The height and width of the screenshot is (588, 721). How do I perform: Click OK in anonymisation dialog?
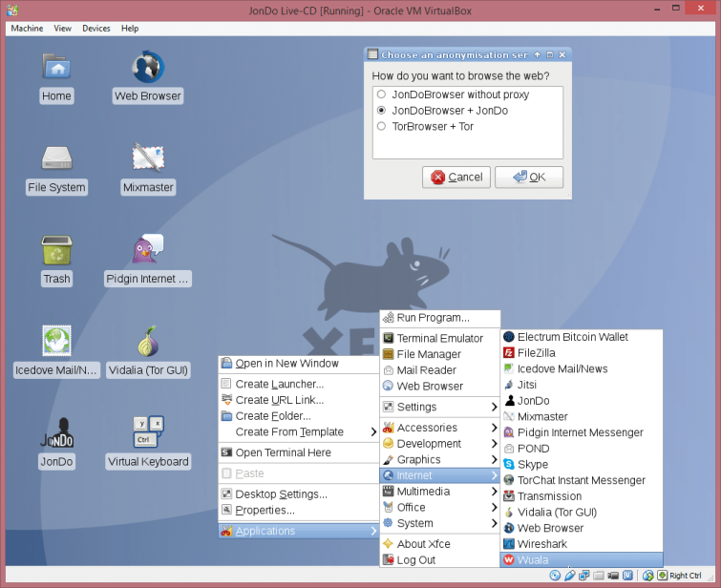pyautogui.click(x=529, y=177)
